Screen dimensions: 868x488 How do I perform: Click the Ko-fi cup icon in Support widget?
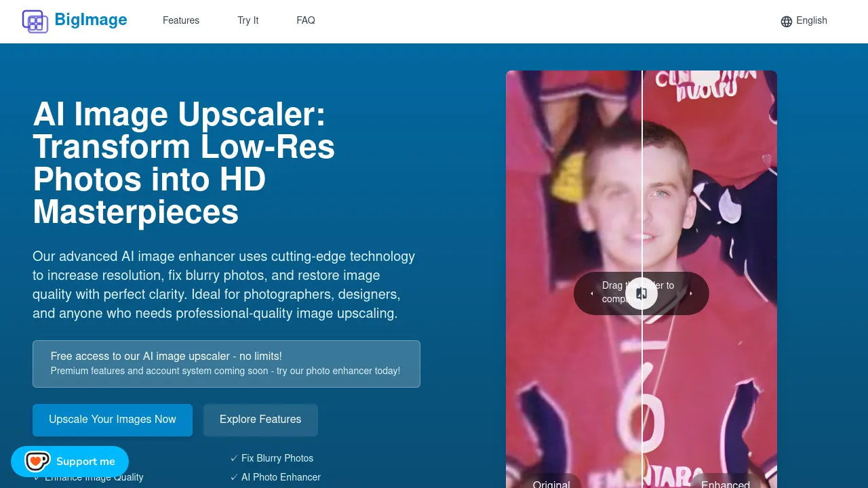coord(37,461)
